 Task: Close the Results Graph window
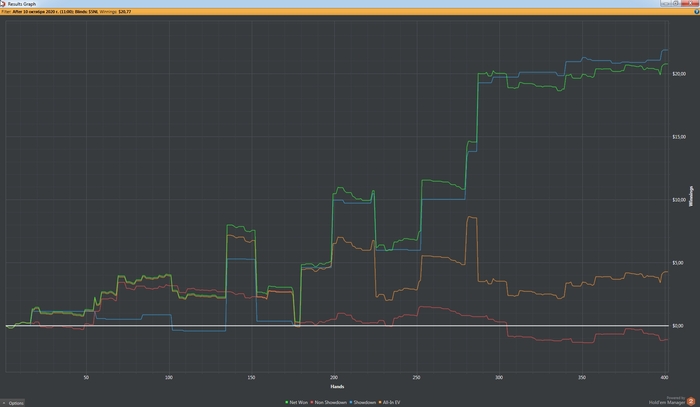tap(690, 3)
